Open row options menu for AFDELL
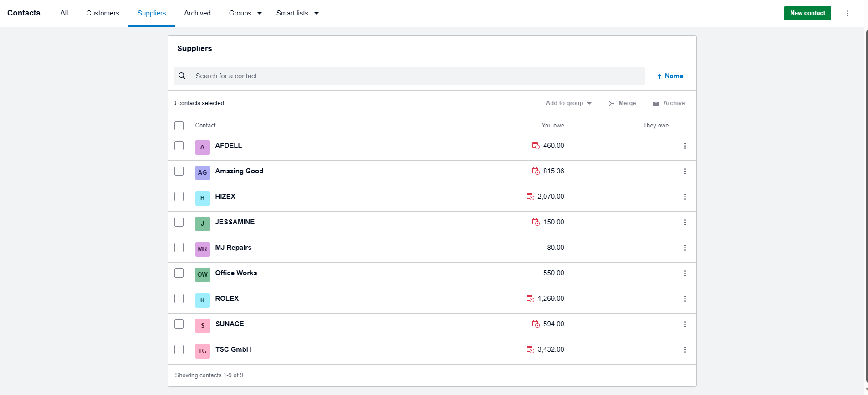The width and height of the screenshot is (868, 395). (685, 146)
